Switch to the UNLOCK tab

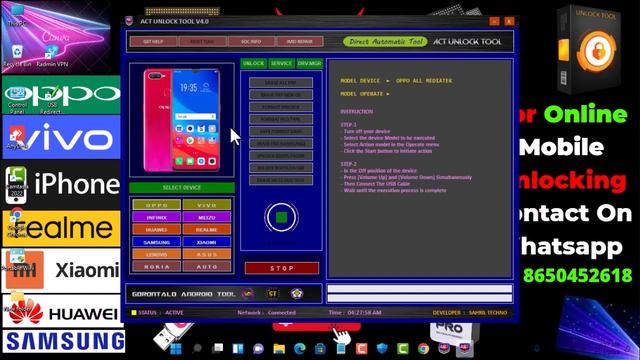coord(253,64)
